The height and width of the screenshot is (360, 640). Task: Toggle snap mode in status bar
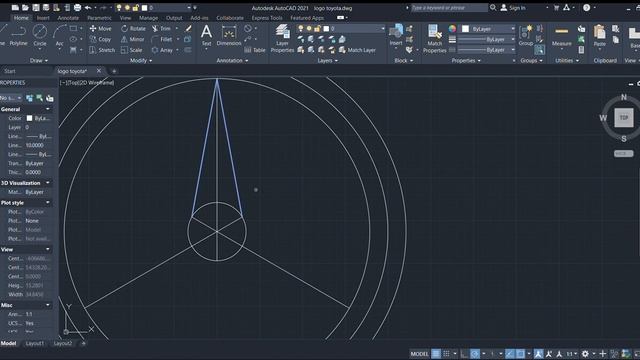447,353
